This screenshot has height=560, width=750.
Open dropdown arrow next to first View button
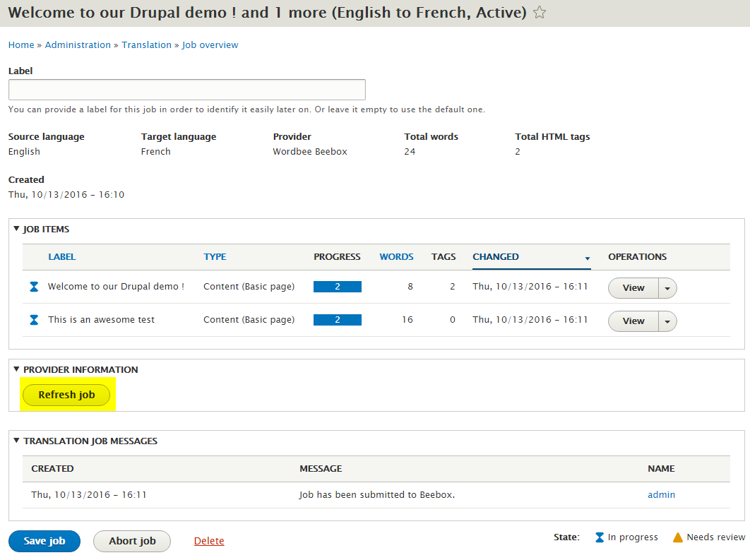(667, 288)
